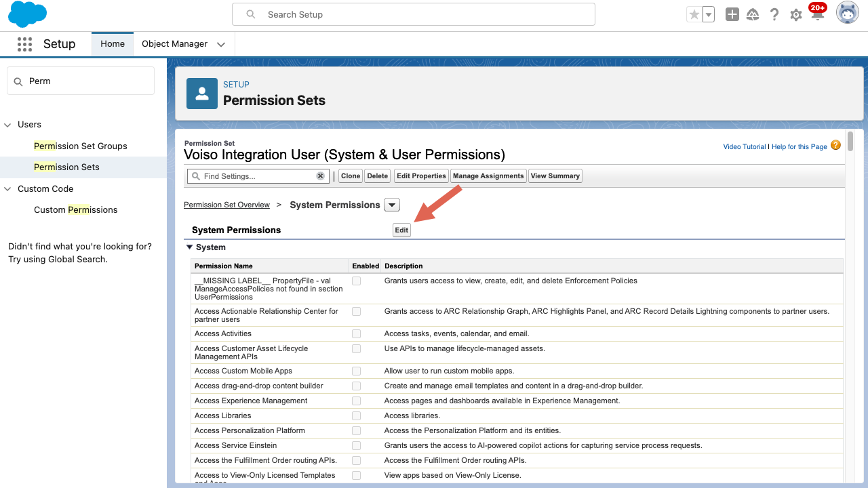The image size is (868, 488).
Task: Switch to the Object Manager tab
Action: coord(174,44)
